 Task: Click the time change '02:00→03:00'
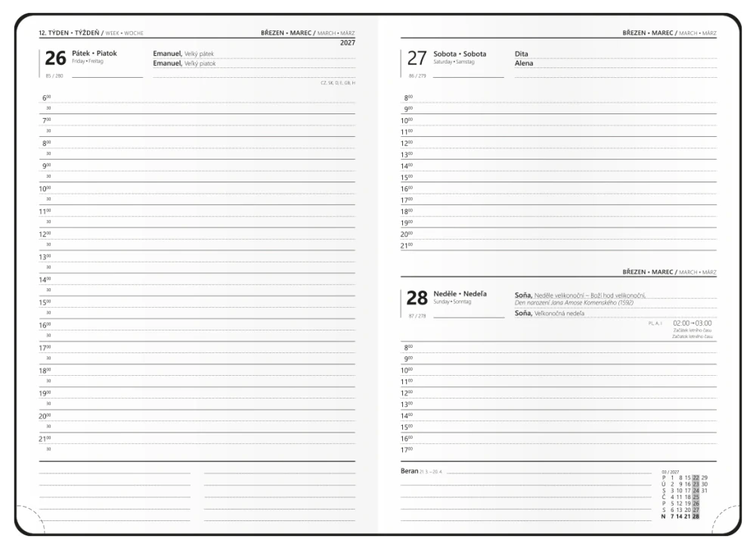692,323
